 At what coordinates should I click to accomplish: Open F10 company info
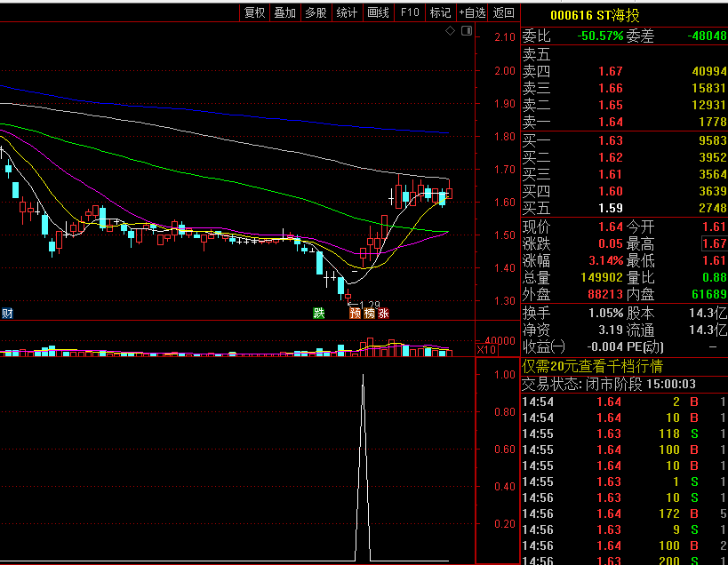410,12
